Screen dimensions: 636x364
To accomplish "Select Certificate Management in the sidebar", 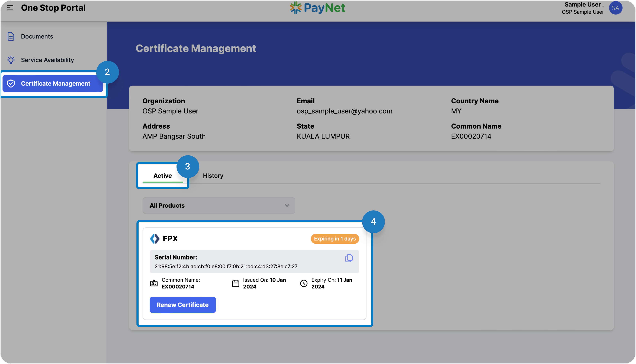I will point(53,83).
